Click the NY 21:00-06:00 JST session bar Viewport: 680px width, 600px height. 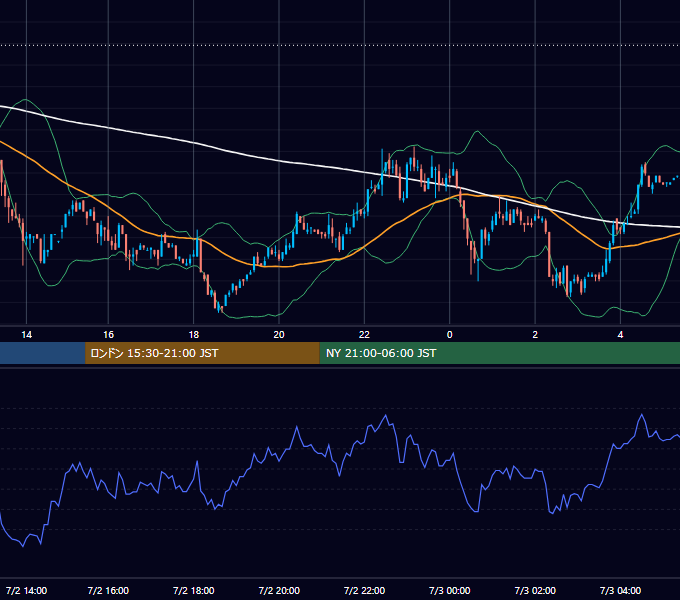[500, 353]
